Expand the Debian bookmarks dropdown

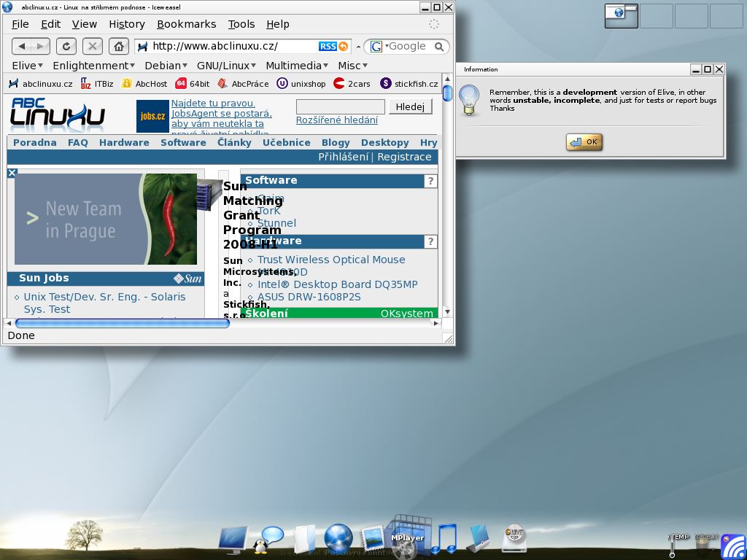tap(166, 66)
